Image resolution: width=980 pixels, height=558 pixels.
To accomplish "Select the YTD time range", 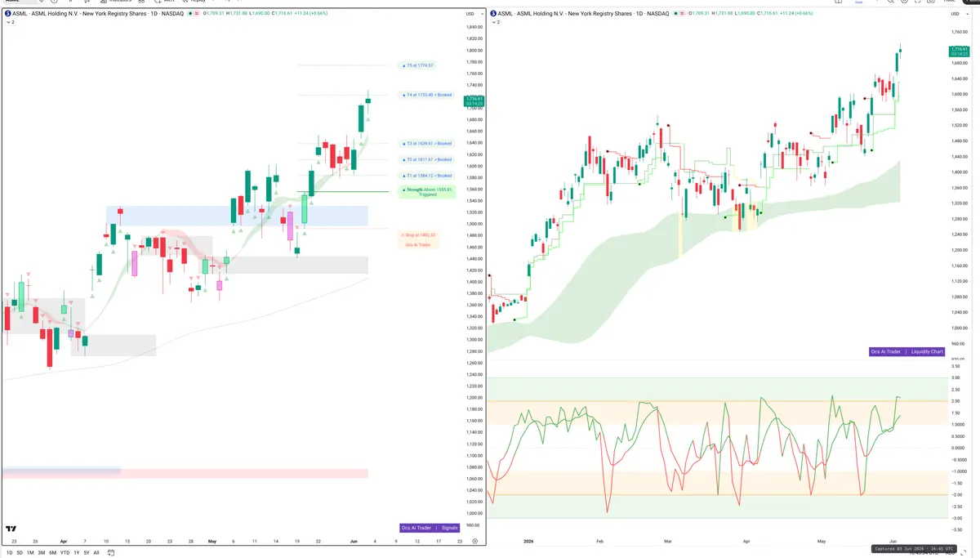I will 65,553.
